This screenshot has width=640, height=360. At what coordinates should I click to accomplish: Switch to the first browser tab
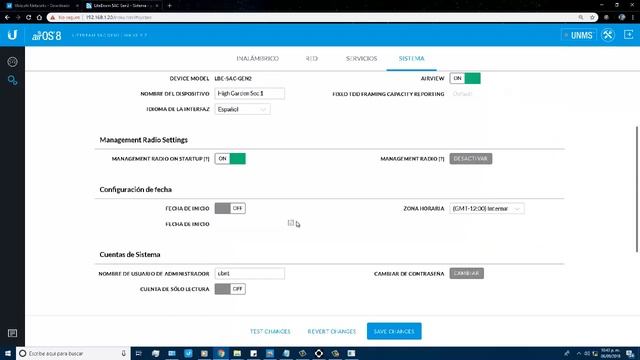tap(41, 6)
